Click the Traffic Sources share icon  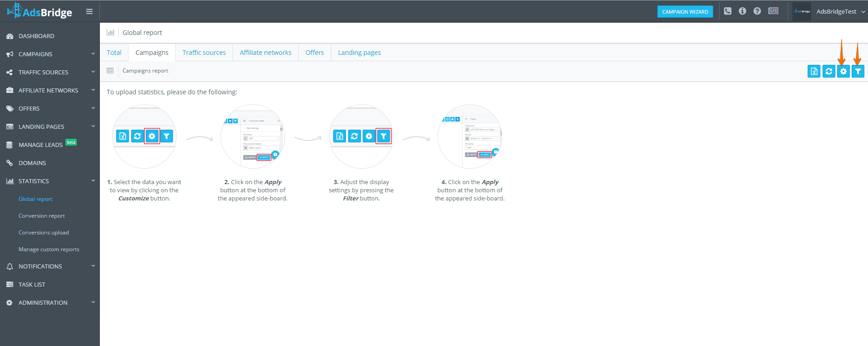(10, 73)
